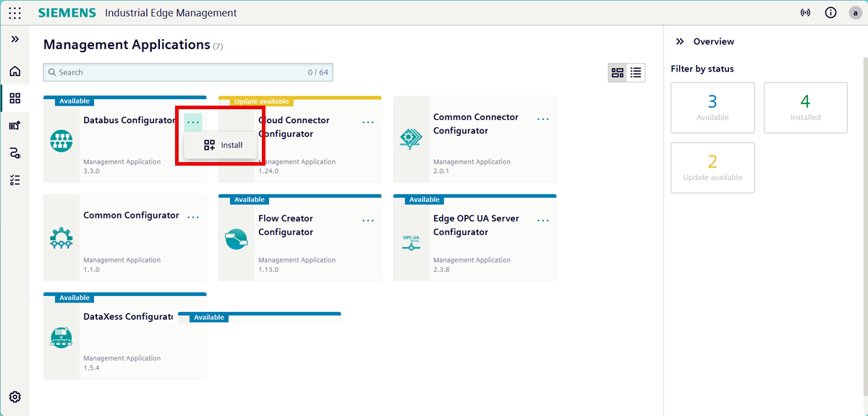This screenshot has height=416, width=868.
Task: Click the OPC UA Server app icon
Action: pos(411,242)
